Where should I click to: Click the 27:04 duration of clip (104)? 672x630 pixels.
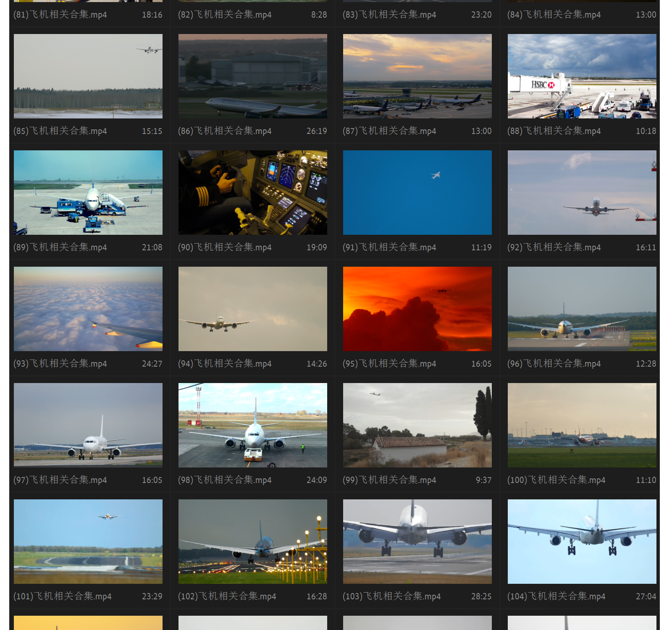click(646, 596)
